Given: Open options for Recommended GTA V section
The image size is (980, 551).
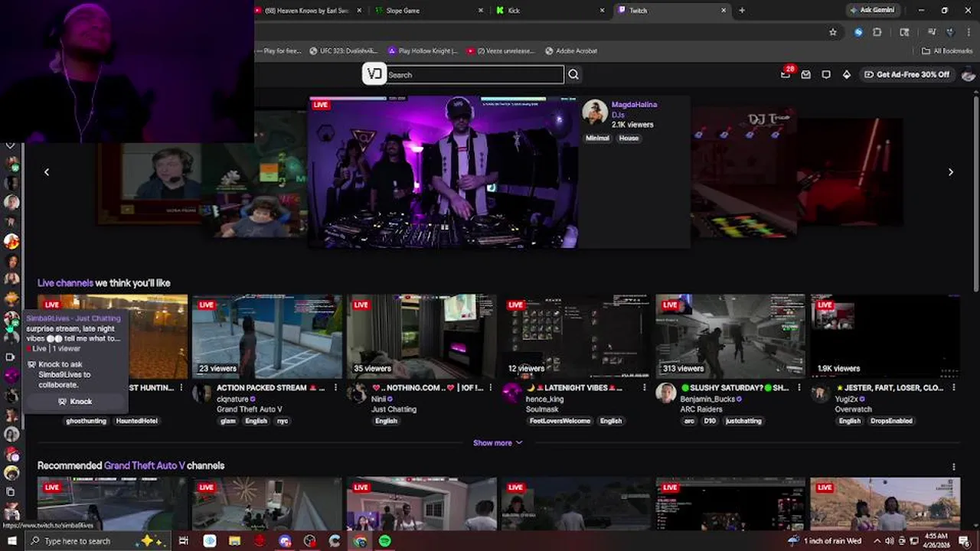Looking at the screenshot, I should coord(954,466).
